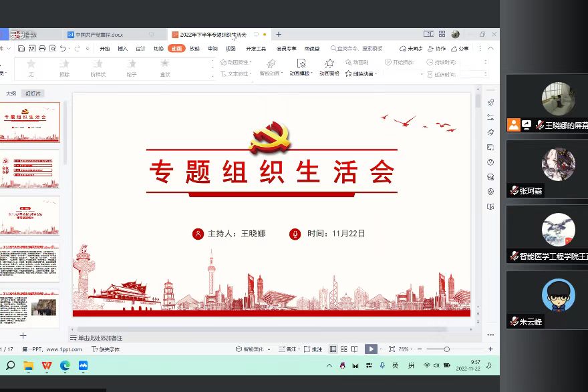Switch to normal view in status bar
This screenshot has width=588, height=392.
click(333, 349)
